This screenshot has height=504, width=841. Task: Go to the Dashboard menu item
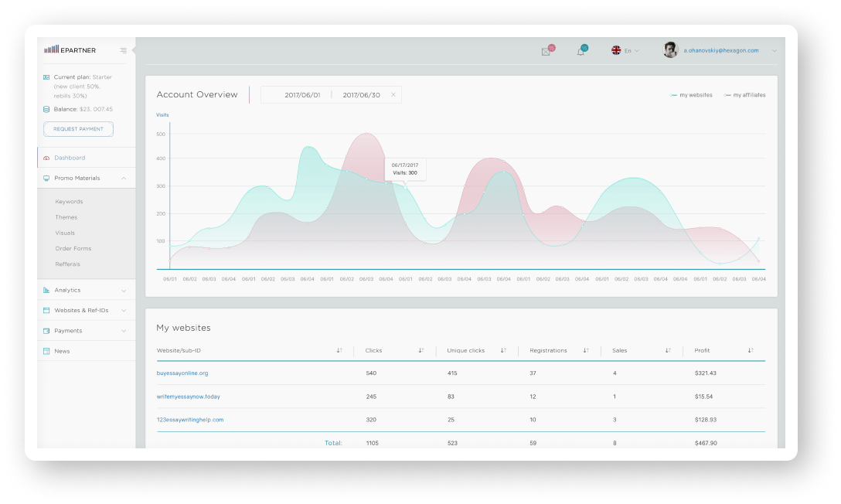click(x=70, y=158)
